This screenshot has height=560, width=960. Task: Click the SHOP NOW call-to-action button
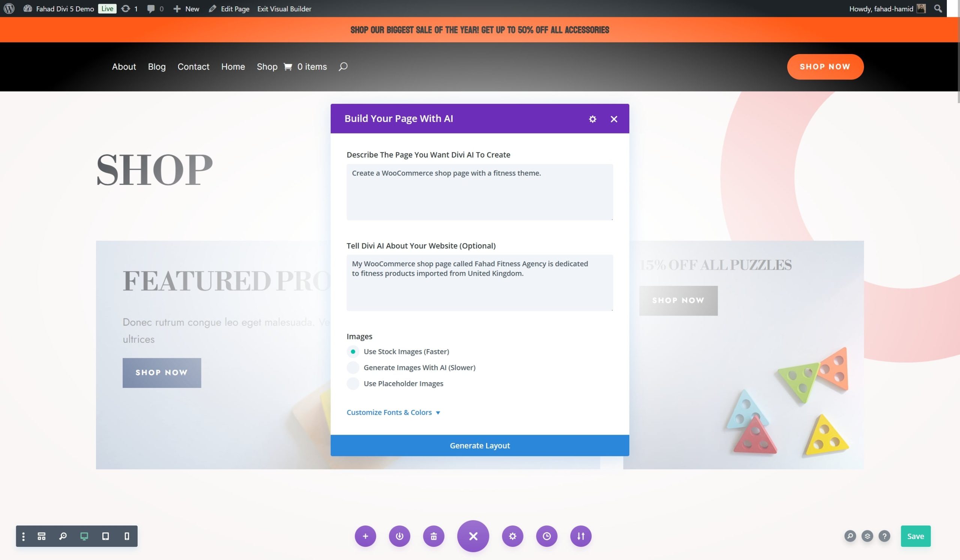[825, 66]
